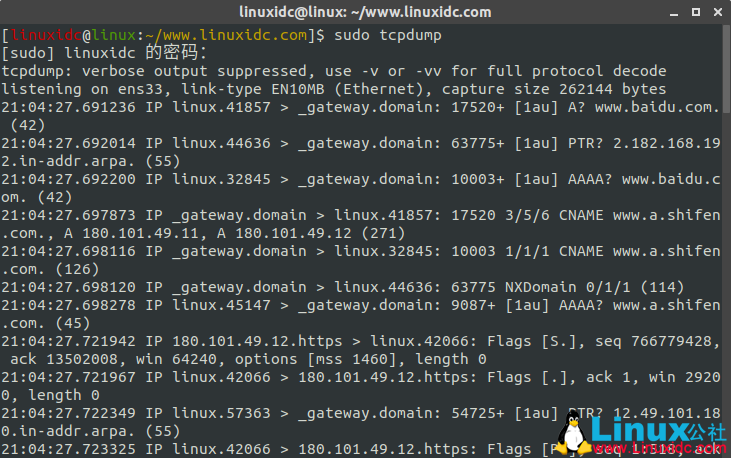Click the terminal vertical scrollbar thumb
This screenshot has width=731, height=458.
(726, 69)
